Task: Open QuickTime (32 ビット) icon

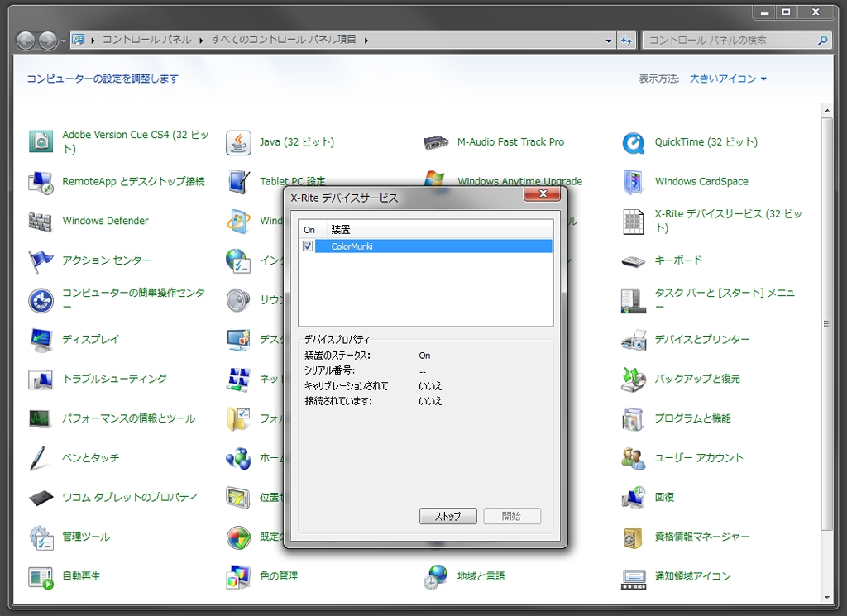Action: point(633,142)
